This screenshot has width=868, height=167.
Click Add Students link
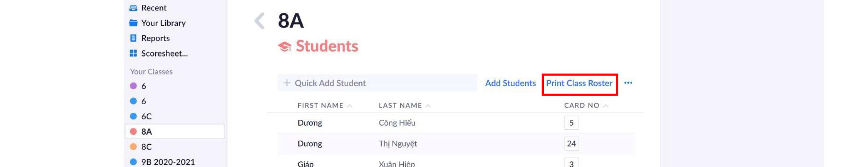(x=510, y=83)
